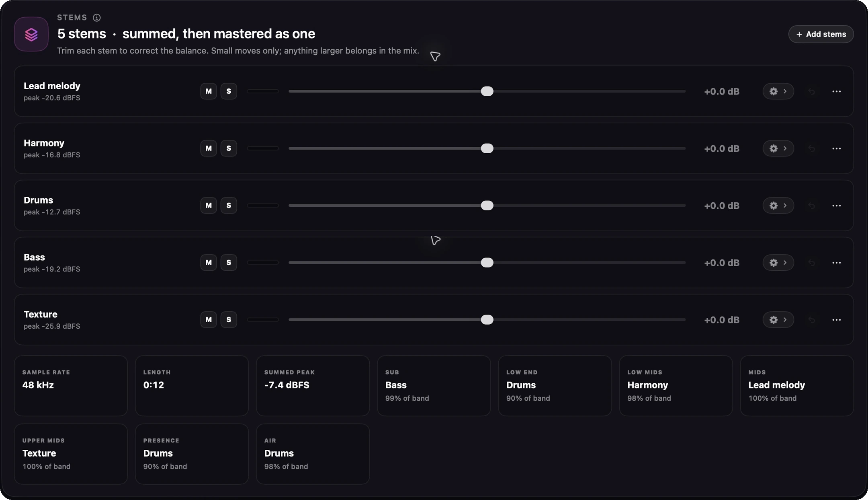Mute the Drums stem
Image resolution: width=868 pixels, height=500 pixels.
click(209, 206)
